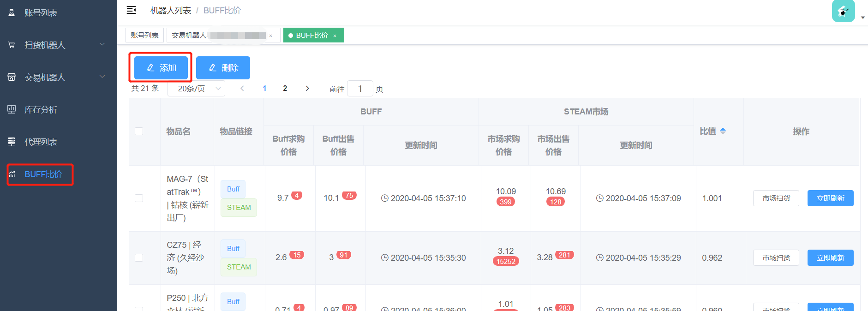Click the Buff求购价格 column header
The width and height of the screenshot is (868, 311).
click(288, 145)
